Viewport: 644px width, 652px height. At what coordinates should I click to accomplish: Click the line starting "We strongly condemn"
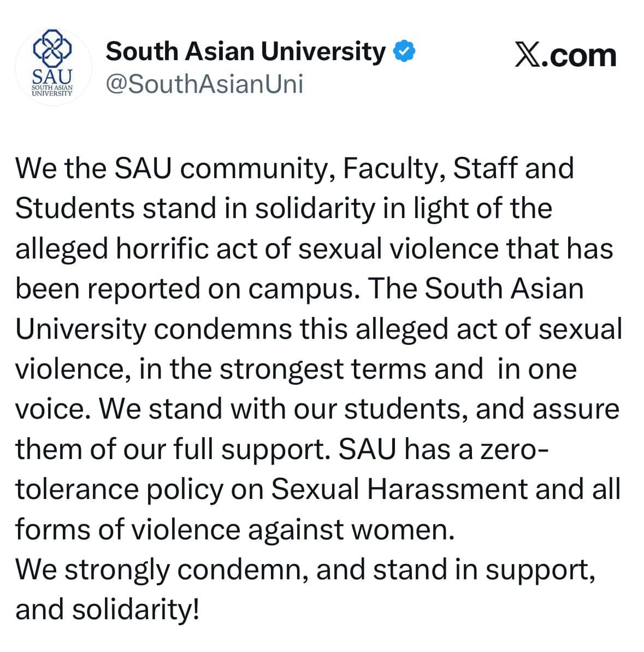point(305,569)
